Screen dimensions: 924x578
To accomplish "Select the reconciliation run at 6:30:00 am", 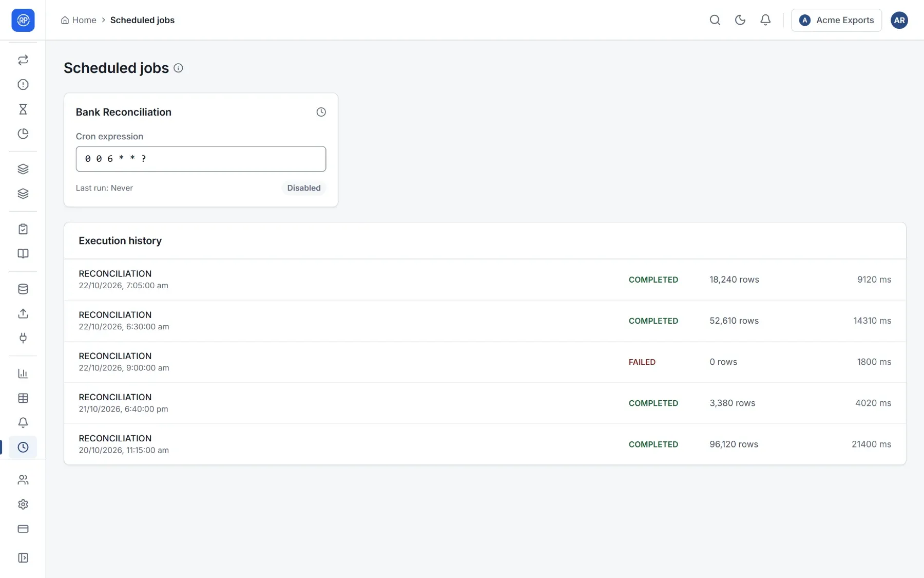I will tap(485, 321).
